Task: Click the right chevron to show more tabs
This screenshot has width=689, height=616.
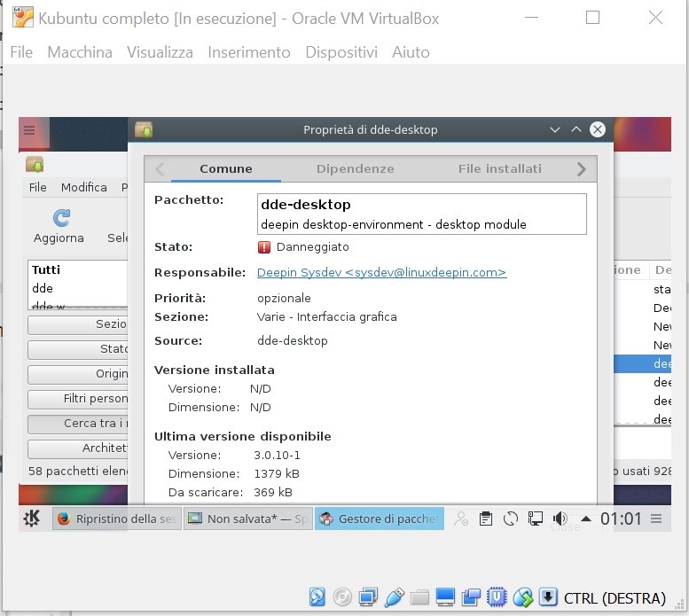Action: coord(581,169)
